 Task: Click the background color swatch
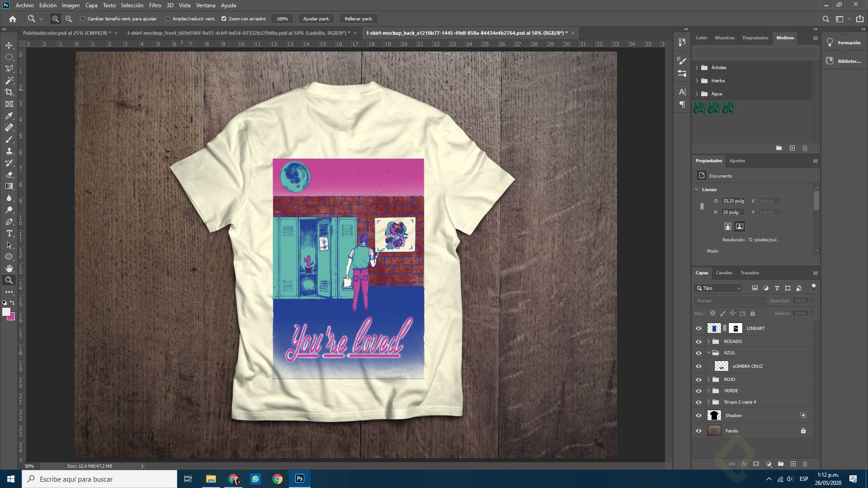[x=12, y=318]
